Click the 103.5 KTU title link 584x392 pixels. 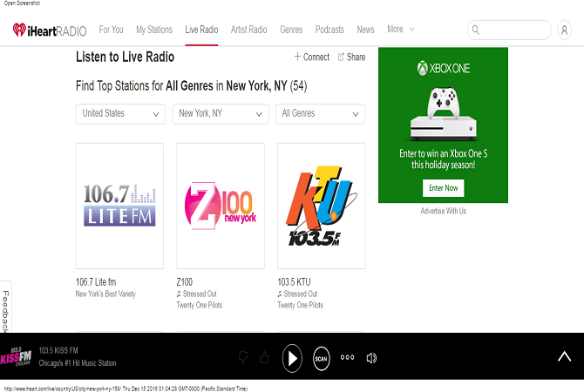coord(294,282)
